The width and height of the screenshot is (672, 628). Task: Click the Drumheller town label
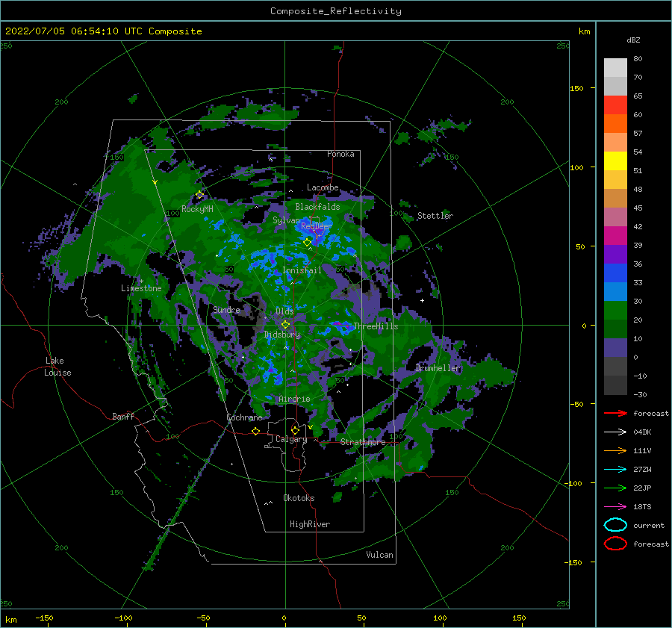click(x=438, y=368)
